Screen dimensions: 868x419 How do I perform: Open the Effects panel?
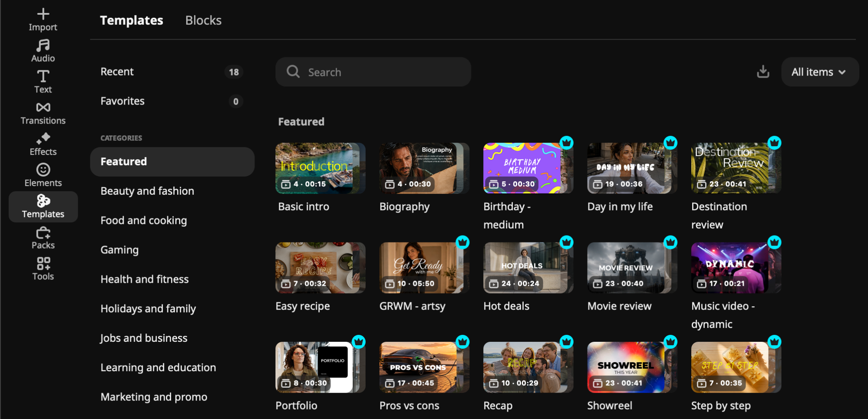pyautogui.click(x=43, y=144)
